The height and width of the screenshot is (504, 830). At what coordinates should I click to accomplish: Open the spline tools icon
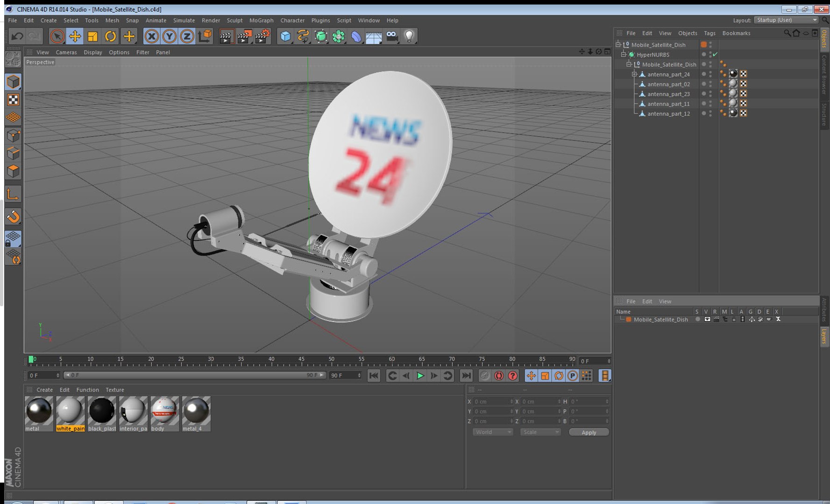303,36
